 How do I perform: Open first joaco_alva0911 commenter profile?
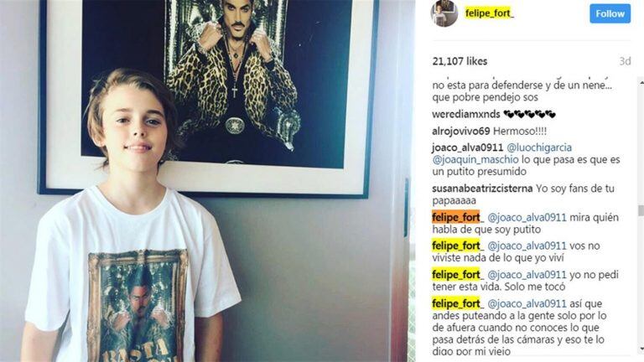coord(467,147)
